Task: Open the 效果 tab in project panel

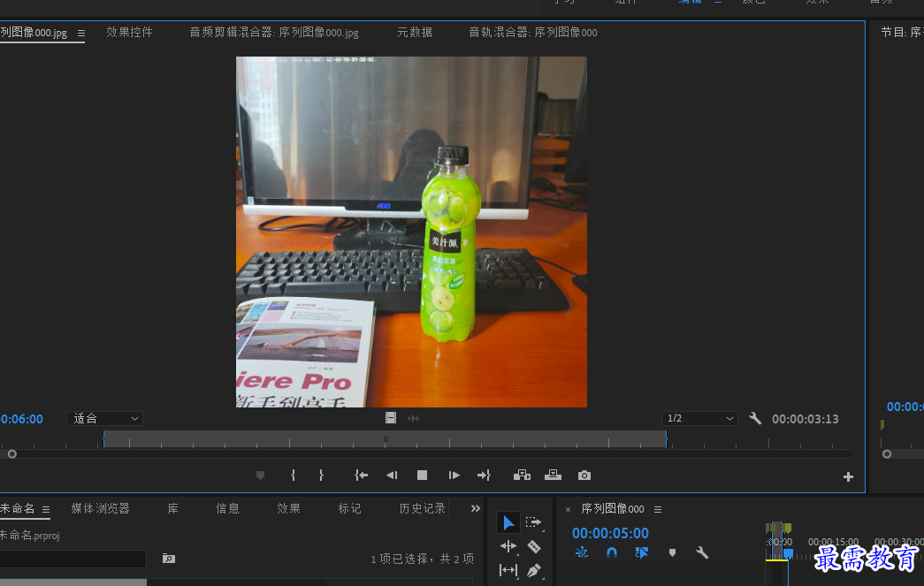Action: coord(289,508)
